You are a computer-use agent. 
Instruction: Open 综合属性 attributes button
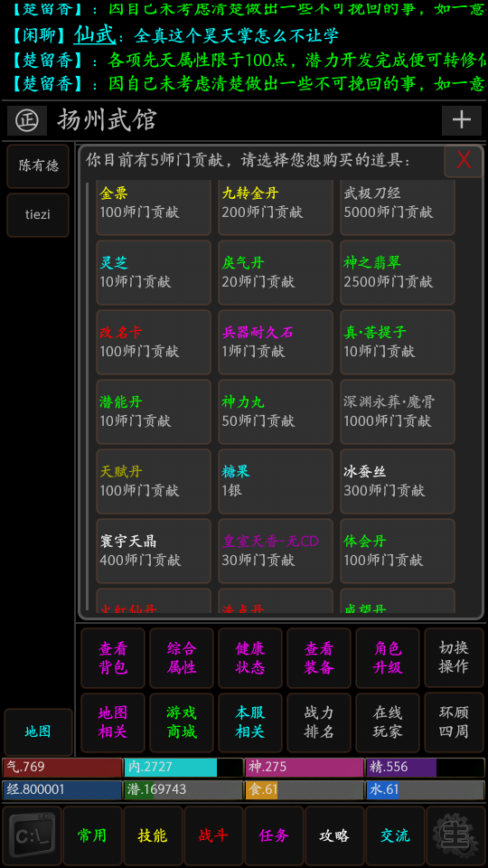(182, 658)
